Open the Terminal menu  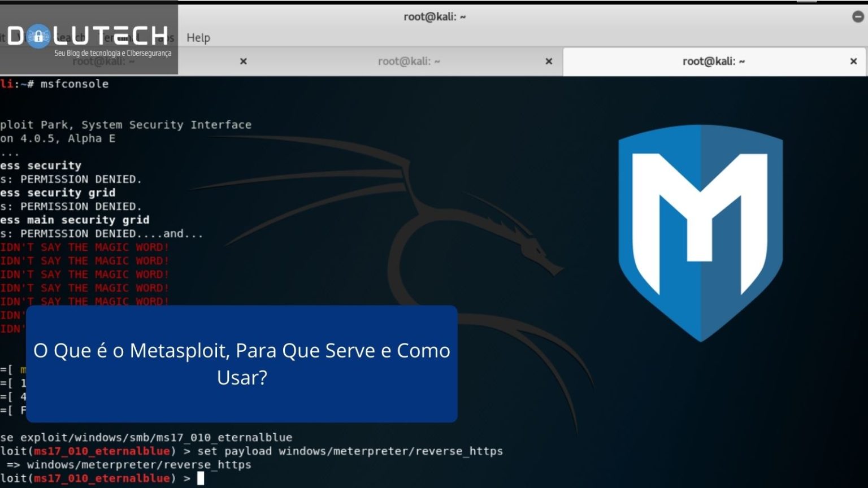pos(118,37)
